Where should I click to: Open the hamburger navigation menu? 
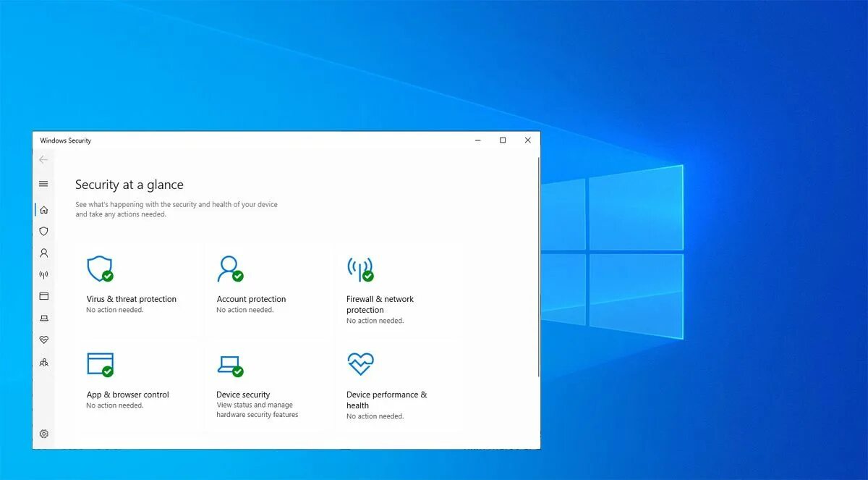43,184
